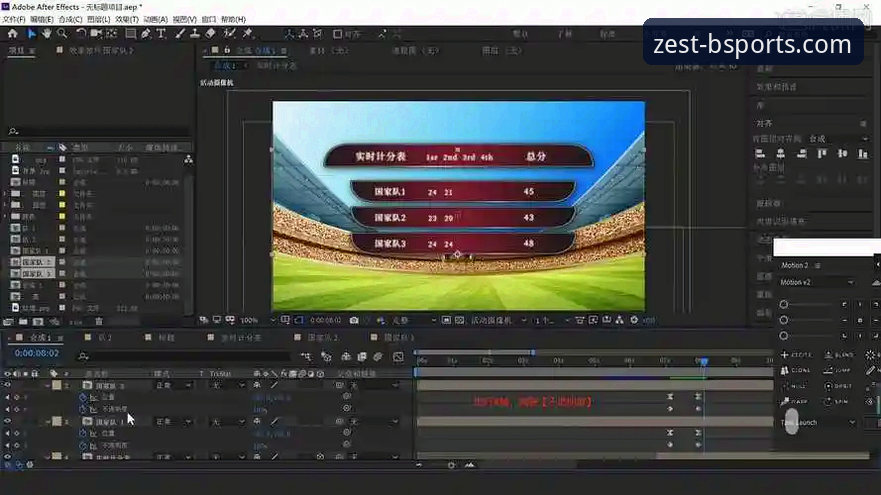The height and width of the screenshot is (495, 881).
Task: Select the Unified Camera tool
Action: point(96,34)
